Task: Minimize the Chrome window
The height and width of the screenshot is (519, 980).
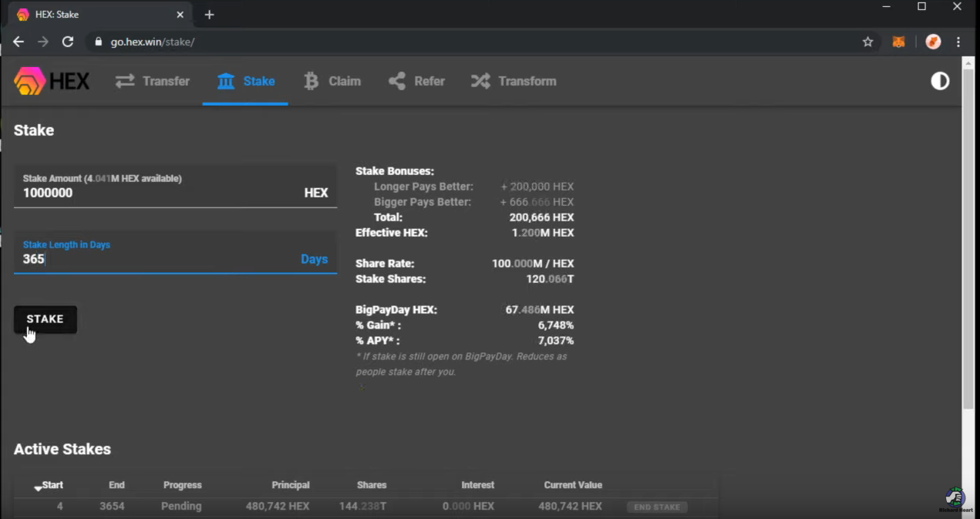Action: (x=886, y=7)
